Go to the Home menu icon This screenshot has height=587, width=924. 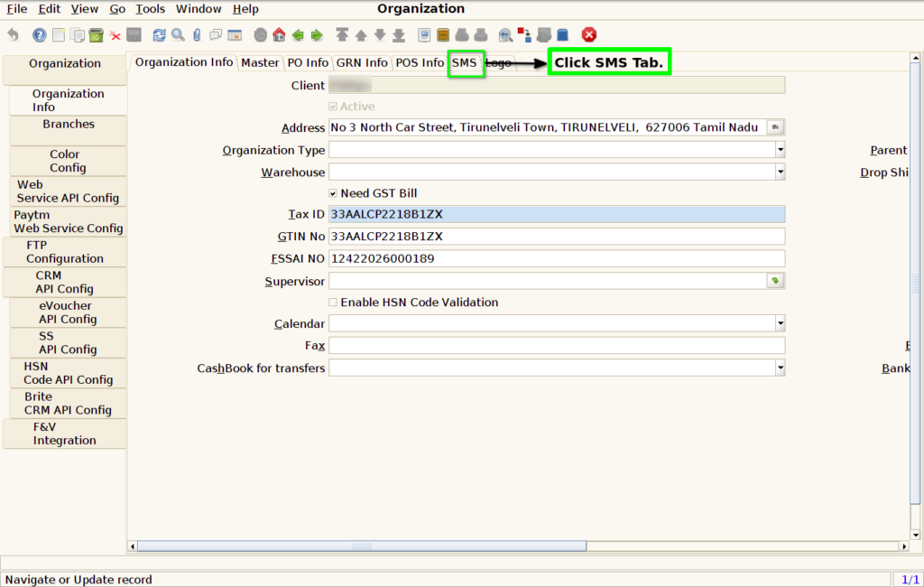point(279,35)
